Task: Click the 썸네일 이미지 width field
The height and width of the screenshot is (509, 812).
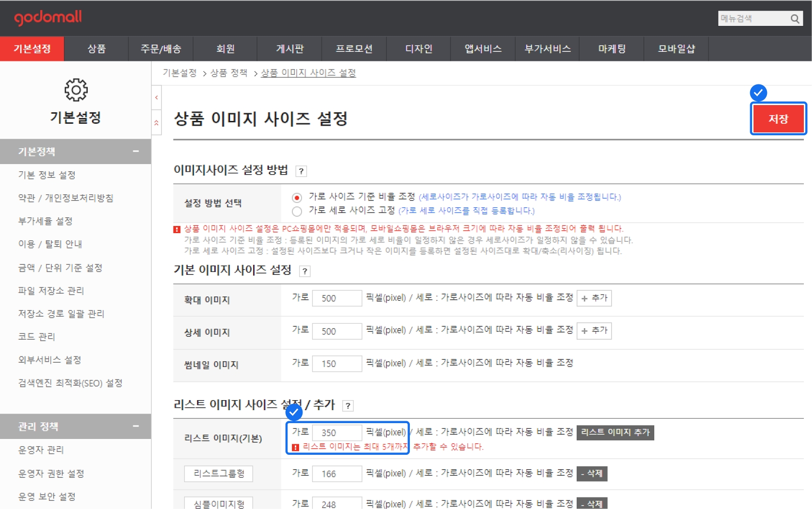Action: 336,364
